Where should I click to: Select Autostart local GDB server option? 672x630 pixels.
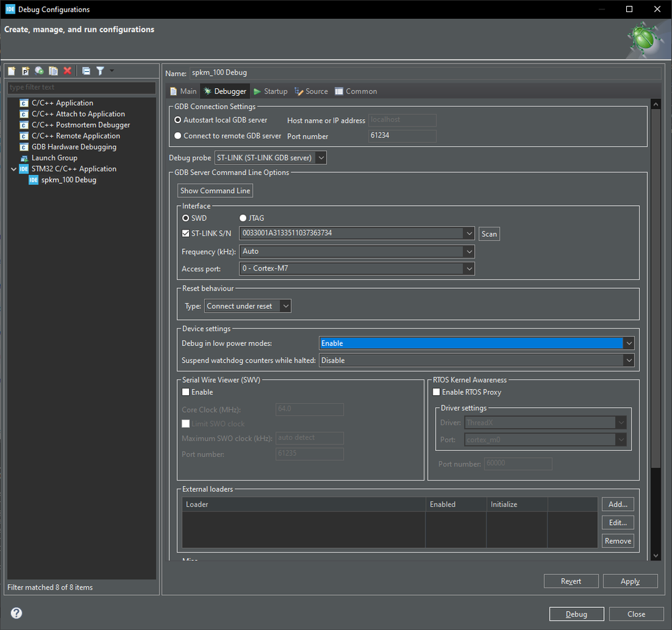(x=178, y=120)
